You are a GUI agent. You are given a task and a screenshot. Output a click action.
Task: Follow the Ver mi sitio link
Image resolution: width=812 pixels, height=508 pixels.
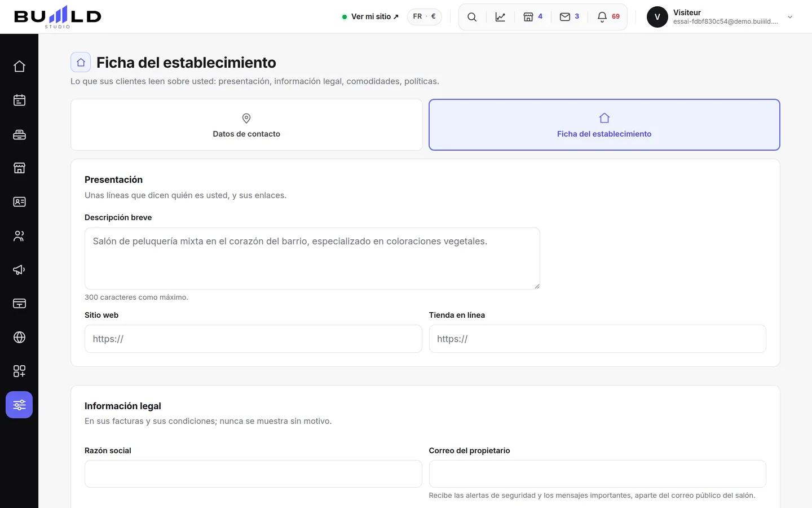click(x=370, y=16)
